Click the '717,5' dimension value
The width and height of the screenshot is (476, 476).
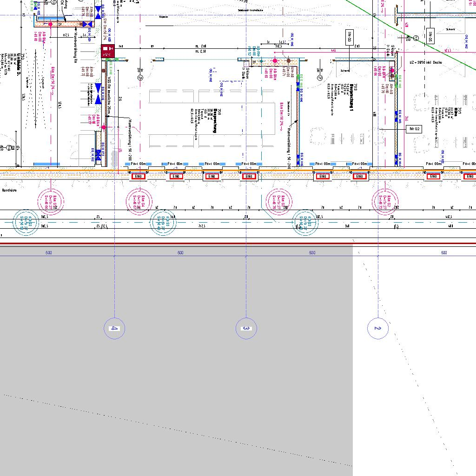(202, 226)
